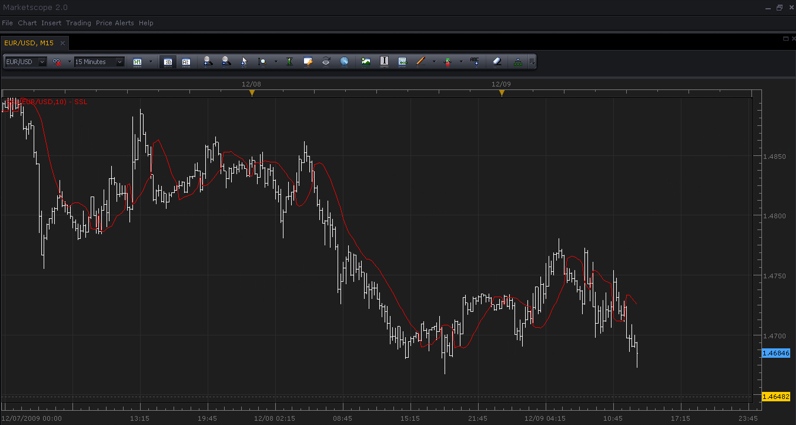Click the landscape picture icon
This screenshot has height=425, width=796.
tap(366, 61)
